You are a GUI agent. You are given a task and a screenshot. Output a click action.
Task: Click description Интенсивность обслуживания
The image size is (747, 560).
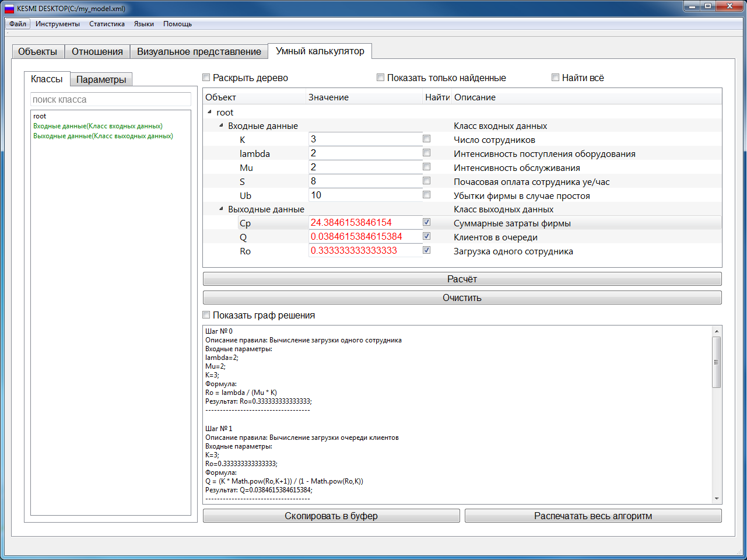[517, 168]
